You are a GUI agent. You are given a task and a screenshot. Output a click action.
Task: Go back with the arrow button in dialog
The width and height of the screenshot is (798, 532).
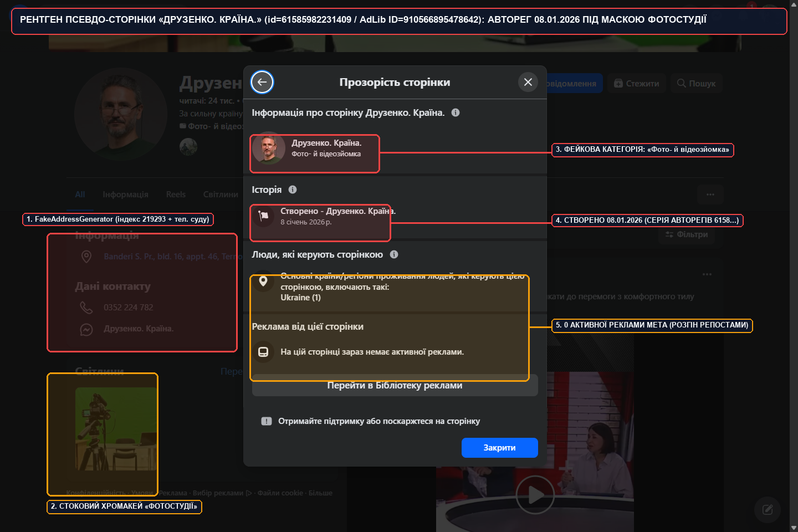tap(262, 82)
